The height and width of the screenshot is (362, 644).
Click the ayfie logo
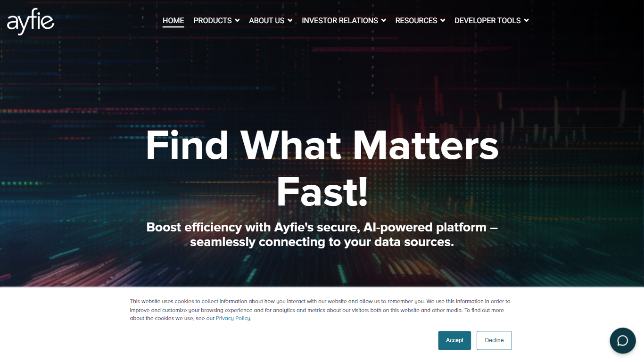point(31,22)
